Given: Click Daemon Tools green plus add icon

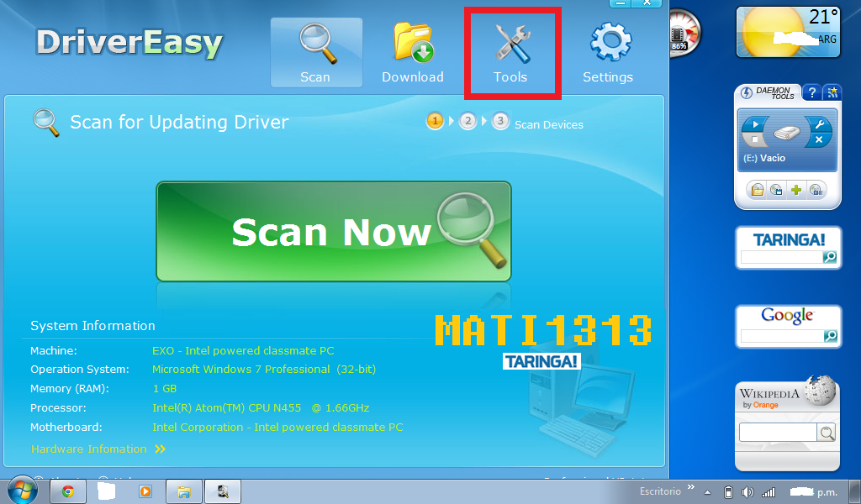Looking at the screenshot, I should pyautogui.click(x=796, y=191).
